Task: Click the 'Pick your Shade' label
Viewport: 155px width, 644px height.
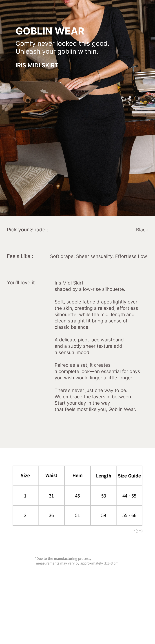Action: 27,230
